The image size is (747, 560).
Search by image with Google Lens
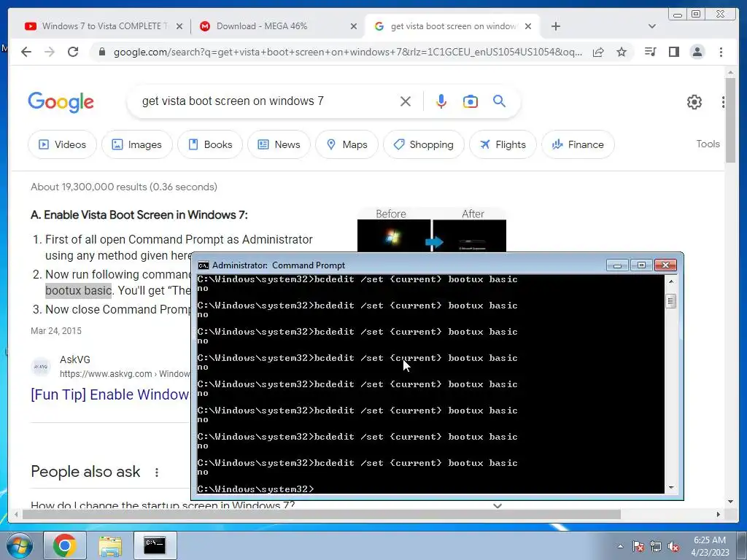click(471, 101)
